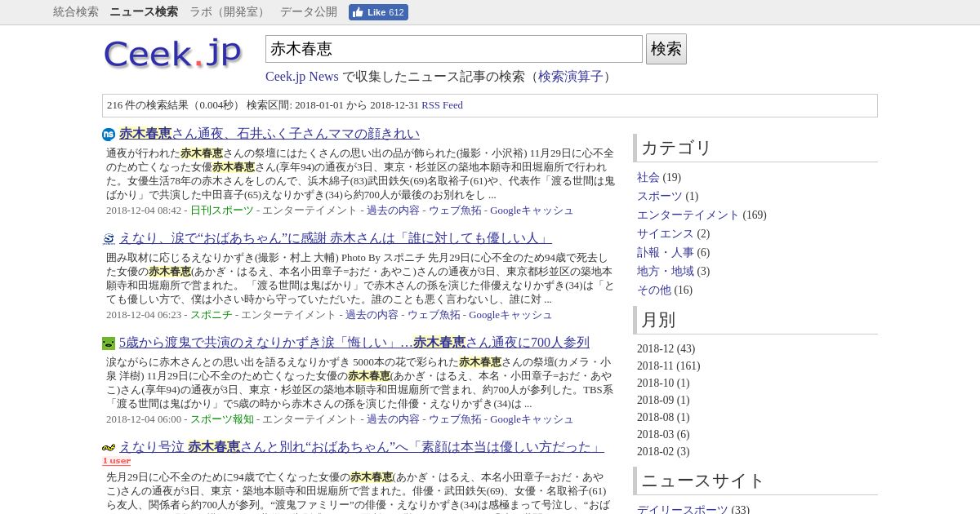Click Googleキャッシュ in the first result

(532, 210)
